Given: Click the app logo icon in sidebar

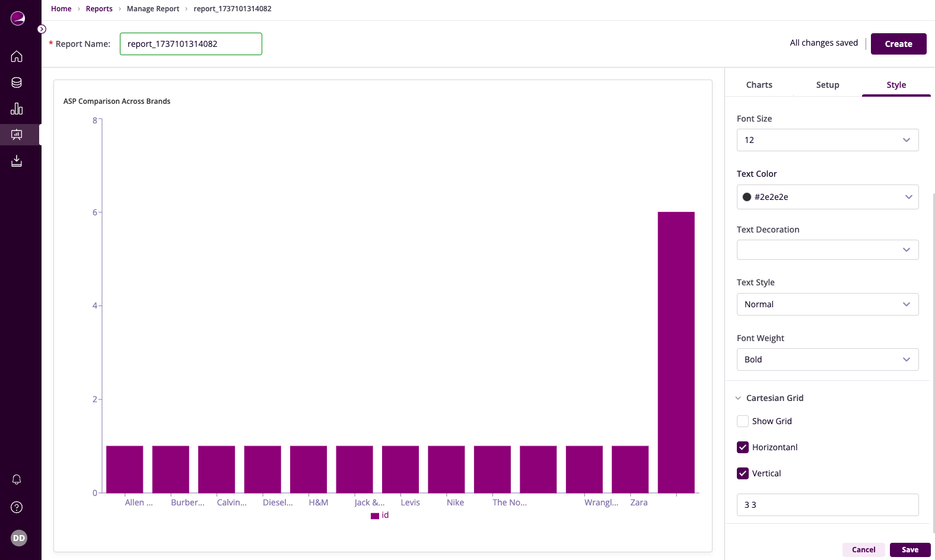Looking at the screenshot, I should pos(18,18).
